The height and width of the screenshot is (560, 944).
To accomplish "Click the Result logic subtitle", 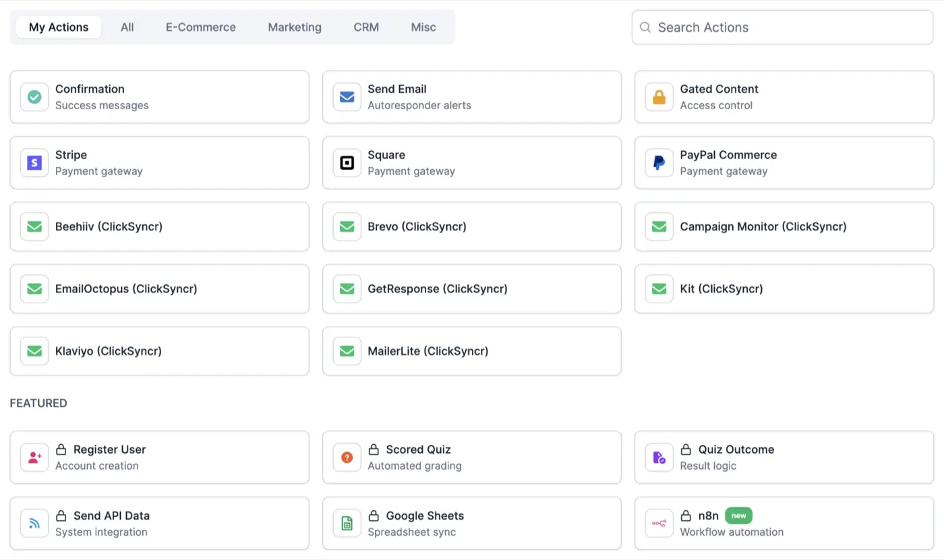I will click(708, 466).
